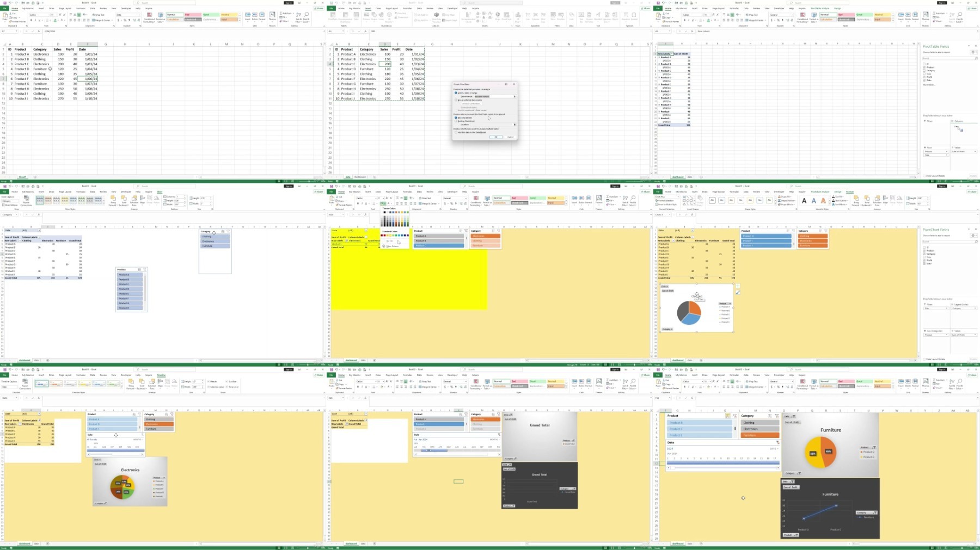This screenshot has width=980, height=550.
Task: Click the range picker icon beside Location field
Action: [514, 125]
